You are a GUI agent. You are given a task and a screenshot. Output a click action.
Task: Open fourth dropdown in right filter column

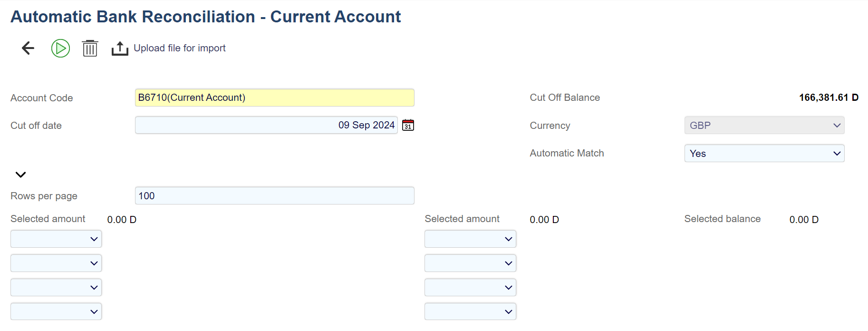tap(470, 312)
